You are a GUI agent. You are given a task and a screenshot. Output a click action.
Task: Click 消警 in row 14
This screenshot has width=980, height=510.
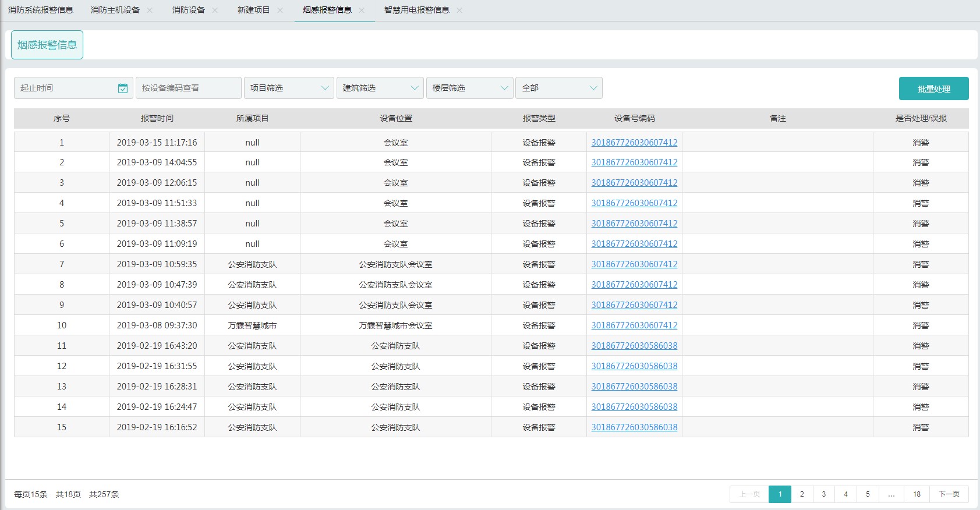[921, 407]
